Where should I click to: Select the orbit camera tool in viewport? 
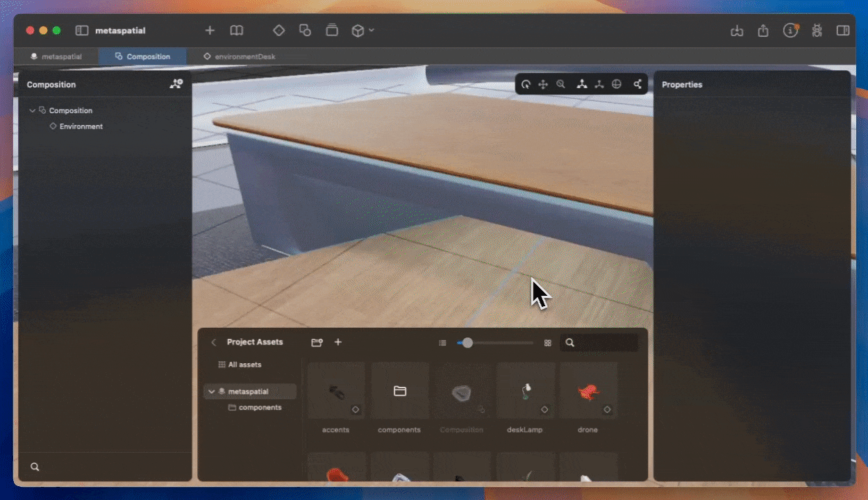coord(526,84)
